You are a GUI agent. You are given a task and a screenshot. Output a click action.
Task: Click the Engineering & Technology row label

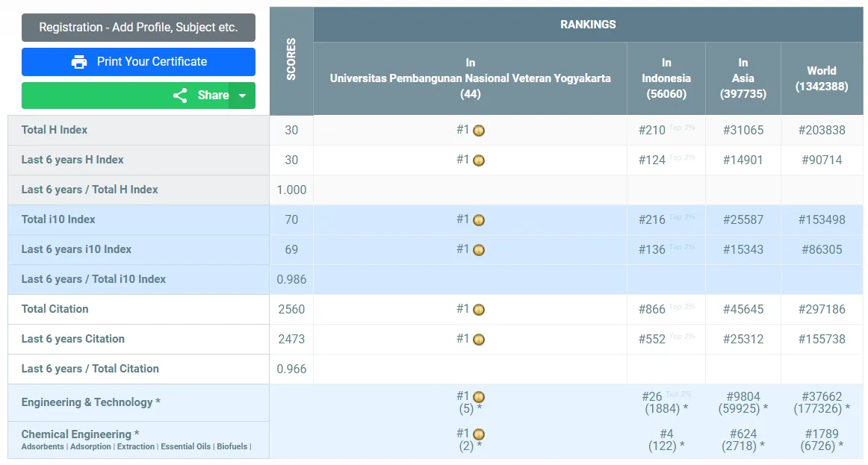90,402
